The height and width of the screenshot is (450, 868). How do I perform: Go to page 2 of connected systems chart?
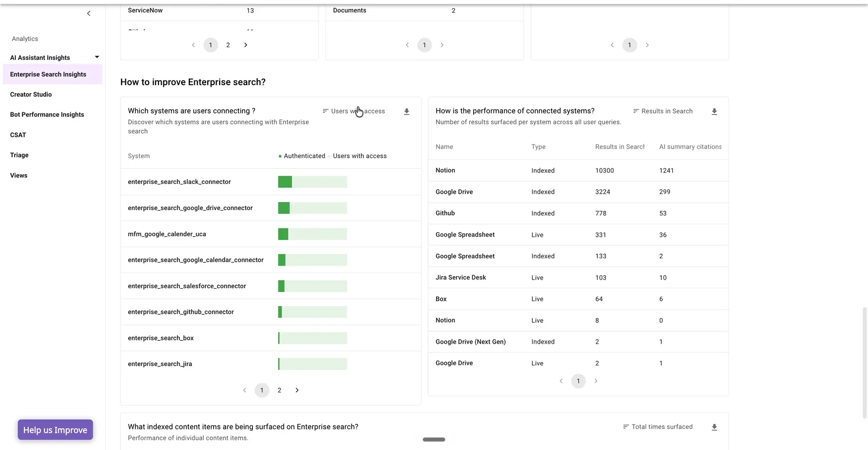279,390
